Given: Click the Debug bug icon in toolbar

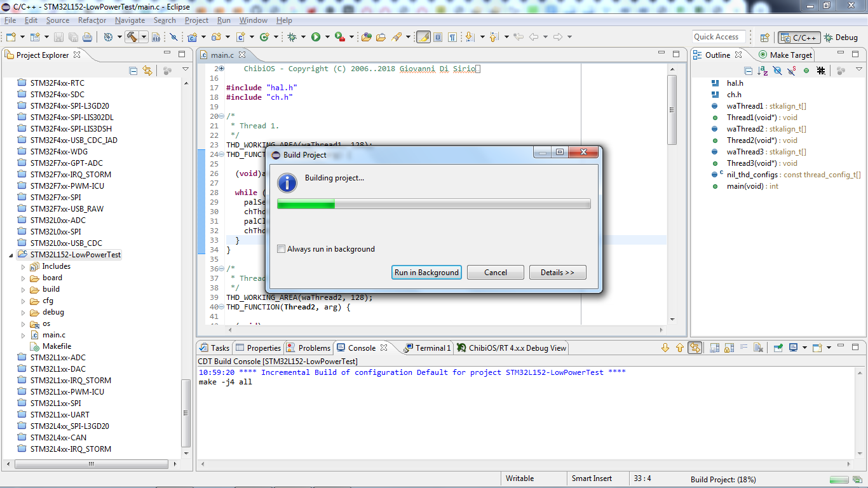Looking at the screenshot, I should click(292, 37).
